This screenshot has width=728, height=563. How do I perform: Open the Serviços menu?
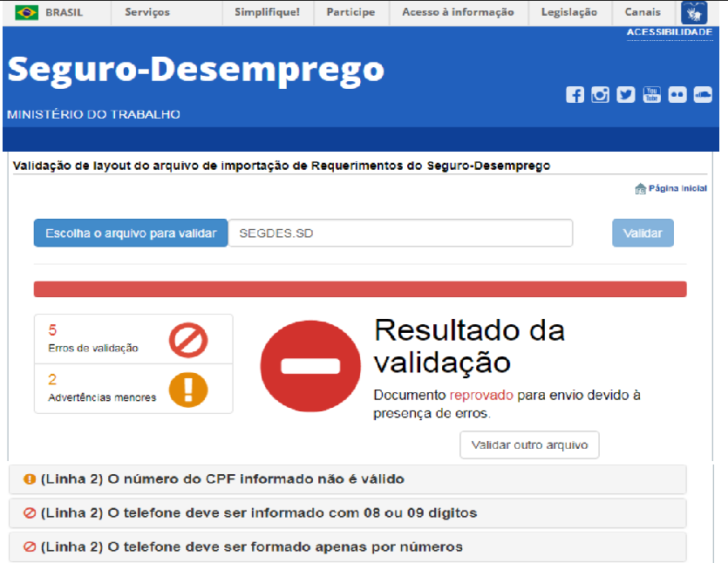tap(147, 12)
